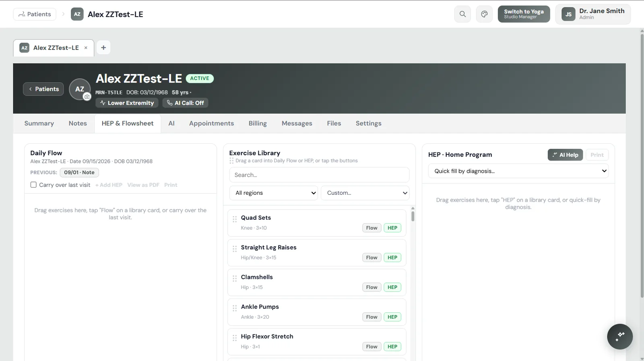Click the Lower Extremity tag
This screenshot has width=644, height=361.
pyautogui.click(x=127, y=103)
